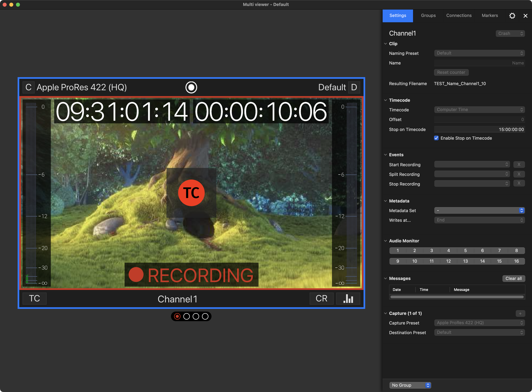Clear the Stop Recording event with X
532x392 pixels.
(519, 183)
